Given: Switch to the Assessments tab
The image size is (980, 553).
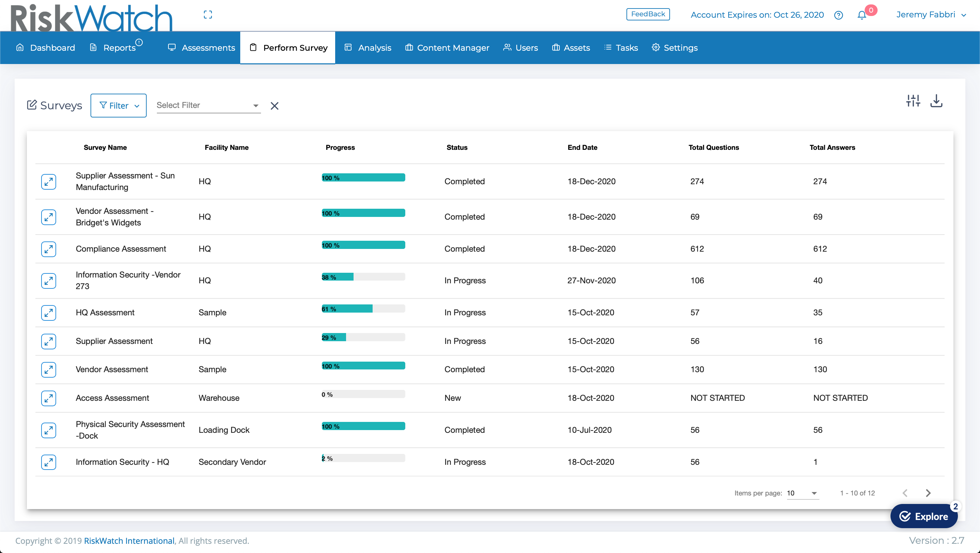Looking at the screenshot, I should [x=201, y=48].
